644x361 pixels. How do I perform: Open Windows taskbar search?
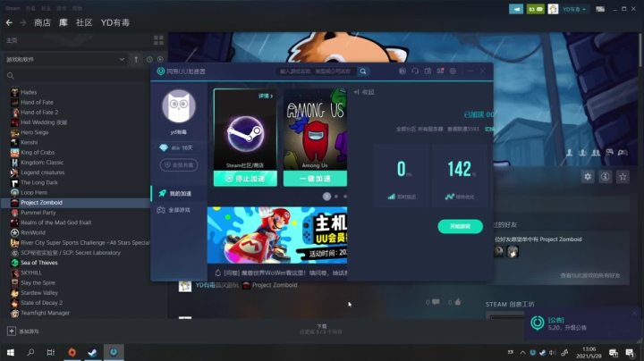[30, 352]
